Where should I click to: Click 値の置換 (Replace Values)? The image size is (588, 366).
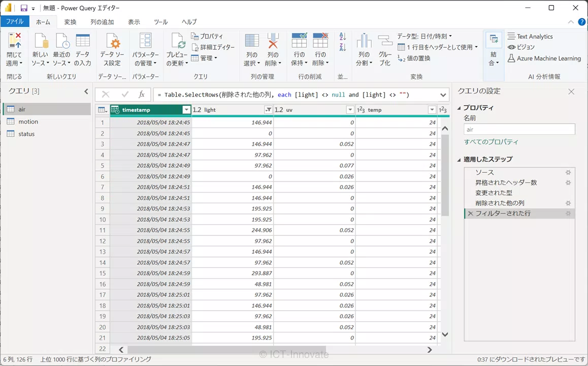pyautogui.click(x=414, y=58)
